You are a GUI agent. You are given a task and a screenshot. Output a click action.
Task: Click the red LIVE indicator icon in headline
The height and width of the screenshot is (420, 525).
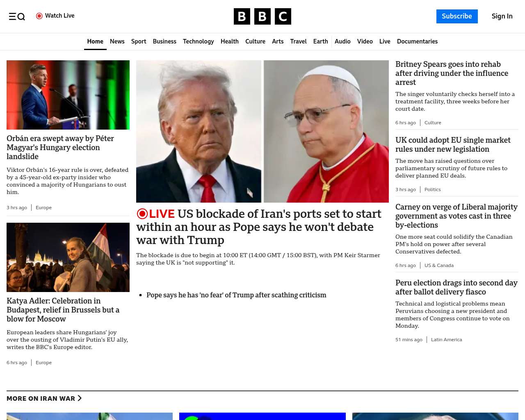142,214
